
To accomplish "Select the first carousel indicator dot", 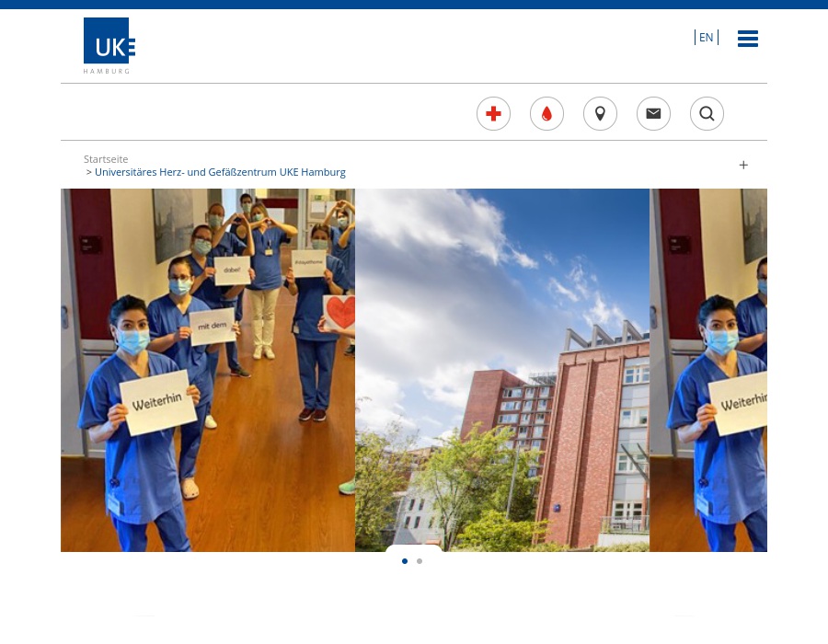I will click(405, 561).
